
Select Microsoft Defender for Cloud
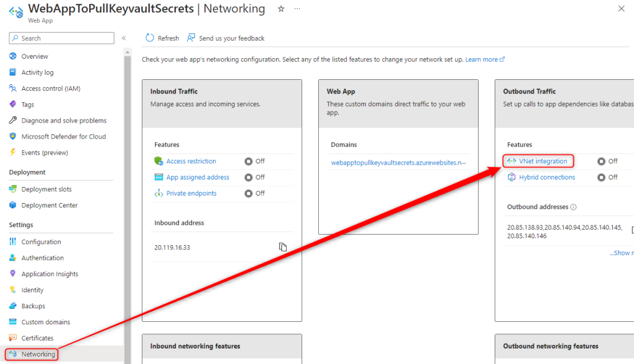63,136
